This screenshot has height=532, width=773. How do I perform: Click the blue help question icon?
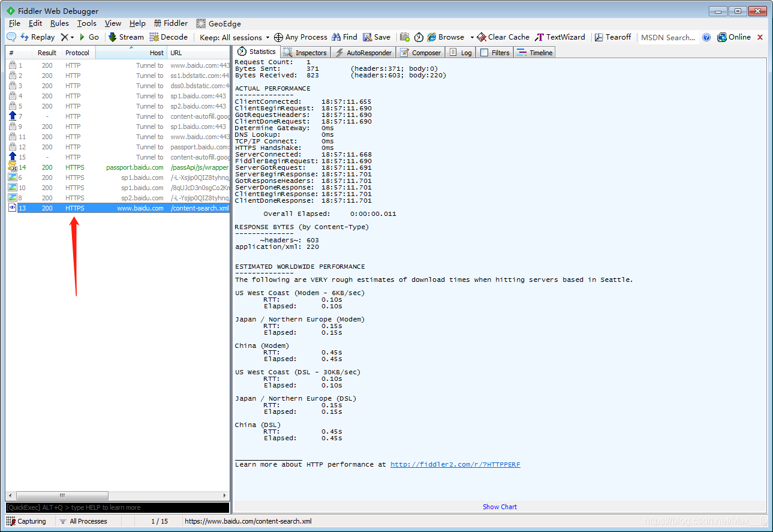coord(706,37)
